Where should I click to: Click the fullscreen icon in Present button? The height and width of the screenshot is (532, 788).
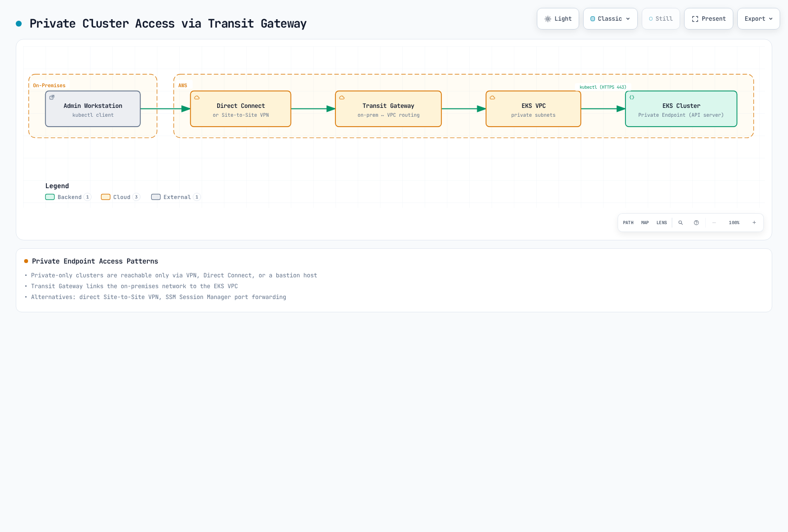(x=695, y=19)
